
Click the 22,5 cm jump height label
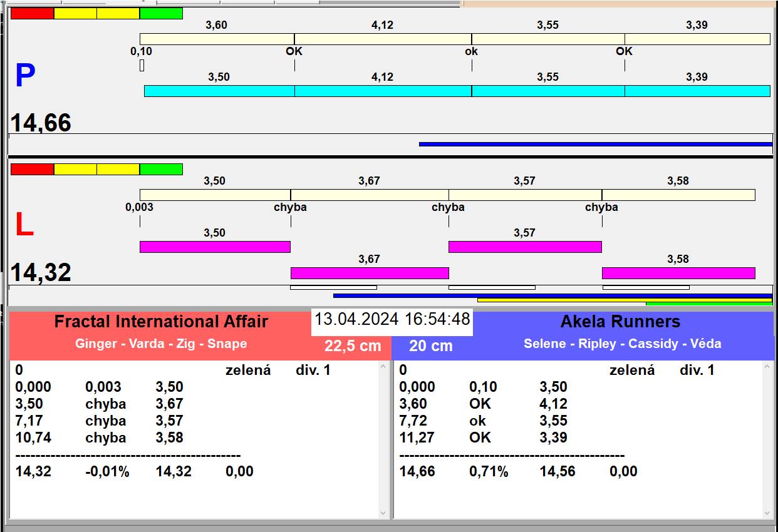tap(353, 345)
